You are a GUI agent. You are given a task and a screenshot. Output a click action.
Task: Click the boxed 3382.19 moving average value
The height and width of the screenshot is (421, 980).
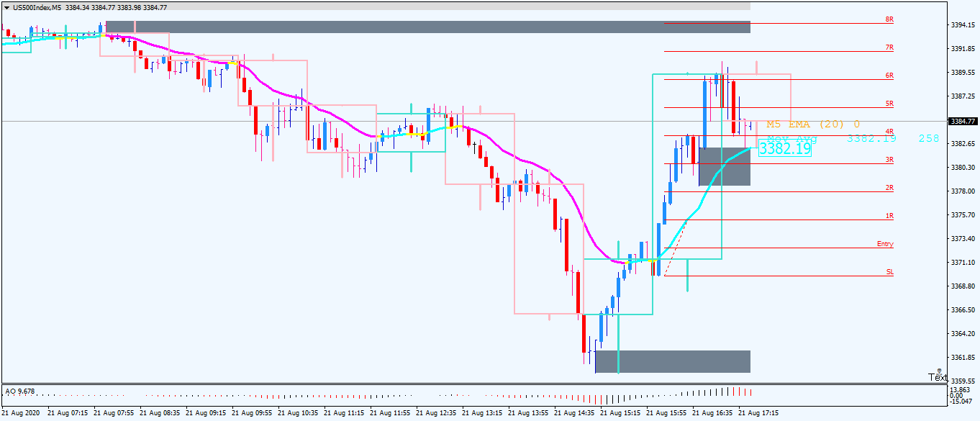pos(785,149)
